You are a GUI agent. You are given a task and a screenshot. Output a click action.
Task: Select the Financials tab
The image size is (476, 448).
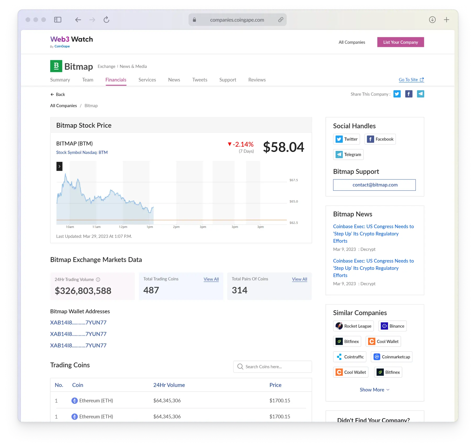[116, 80]
